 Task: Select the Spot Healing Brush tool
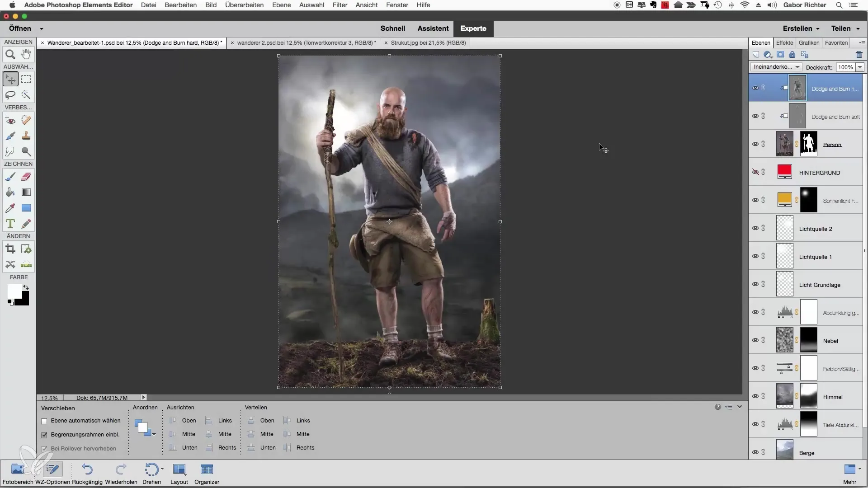pos(26,120)
